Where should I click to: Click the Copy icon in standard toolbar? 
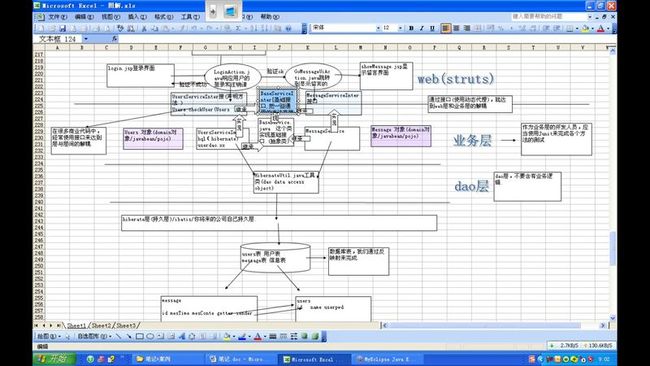[155, 28]
